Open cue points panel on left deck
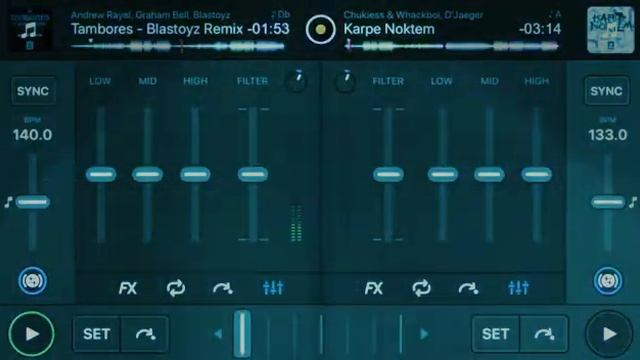640x360 pixels. click(x=223, y=289)
